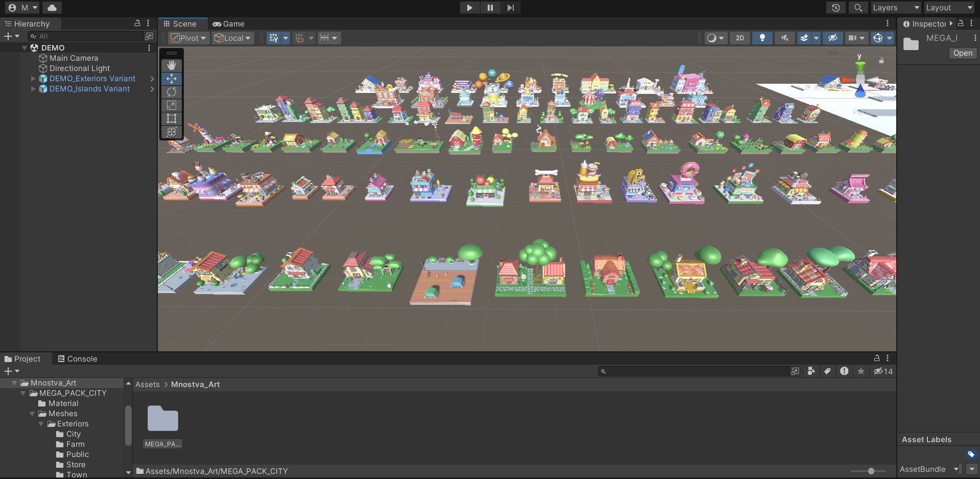Screen dimensions: 980x479
Task: Toggle hidden objects visibility in Scene
Action: click(x=832, y=38)
